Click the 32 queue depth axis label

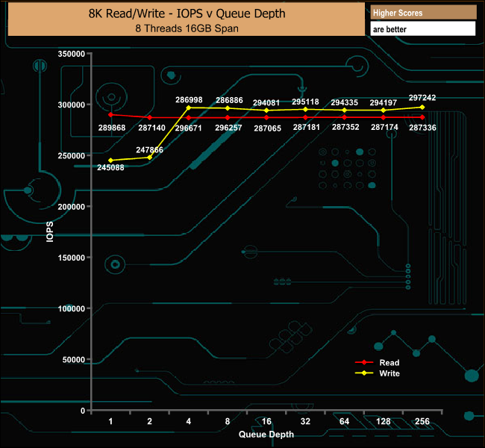[305, 421]
